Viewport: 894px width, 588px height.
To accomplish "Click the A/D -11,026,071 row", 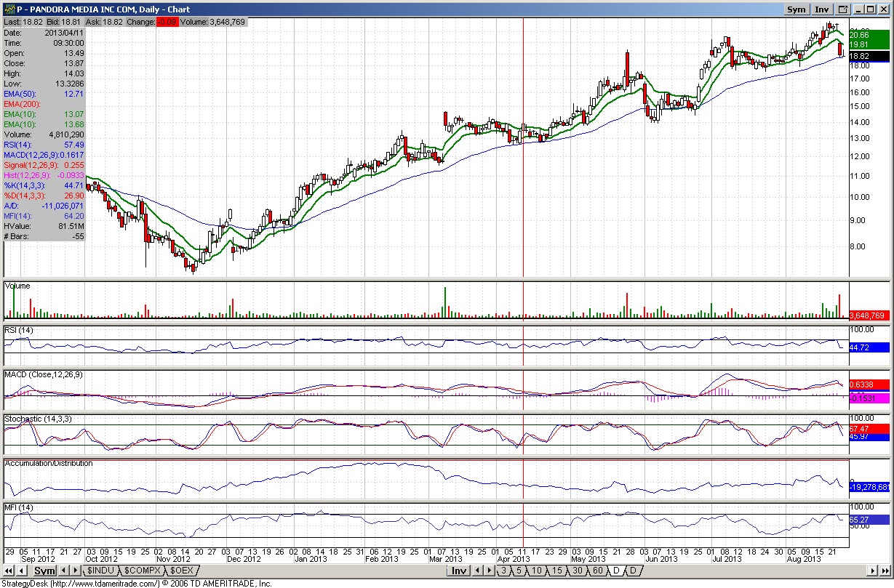I will click(x=44, y=206).
